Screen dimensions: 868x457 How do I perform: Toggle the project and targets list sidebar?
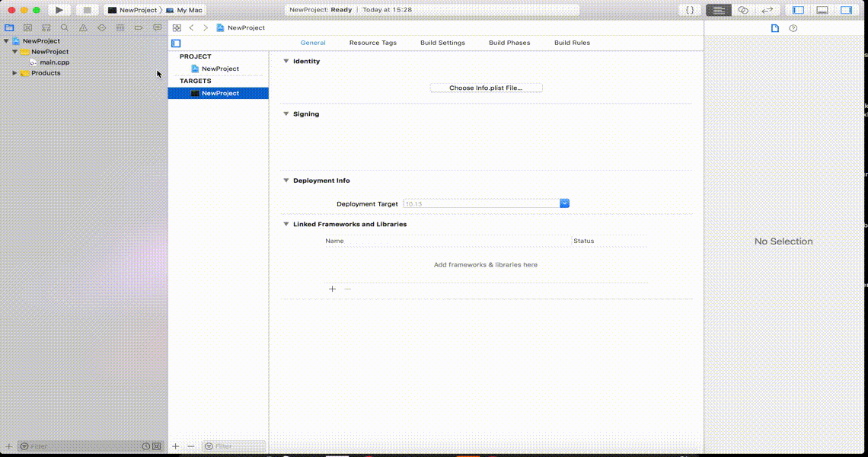pyautogui.click(x=176, y=43)
